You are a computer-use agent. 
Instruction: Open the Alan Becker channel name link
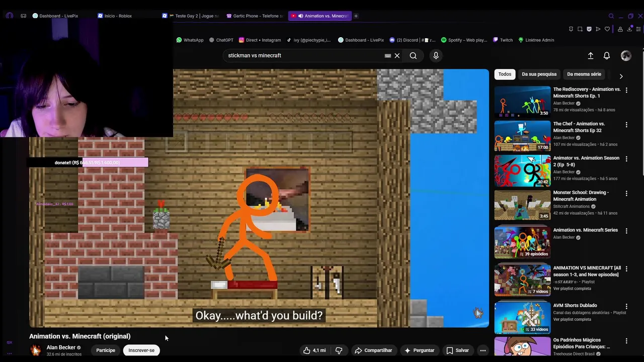61,347
